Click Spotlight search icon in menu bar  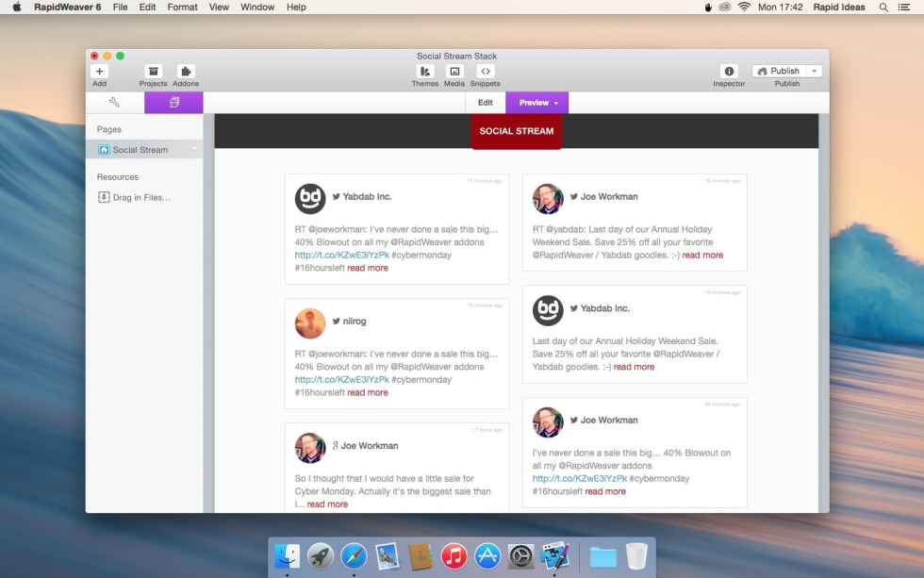[883, 7]
